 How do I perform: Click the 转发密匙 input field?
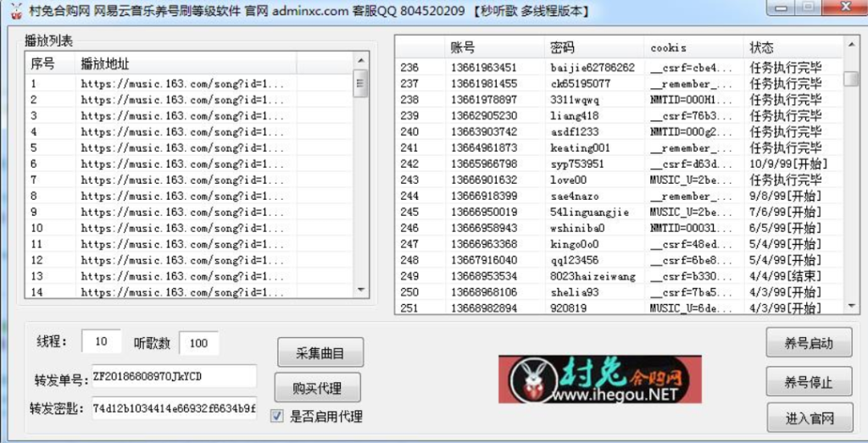coord(174,408)
